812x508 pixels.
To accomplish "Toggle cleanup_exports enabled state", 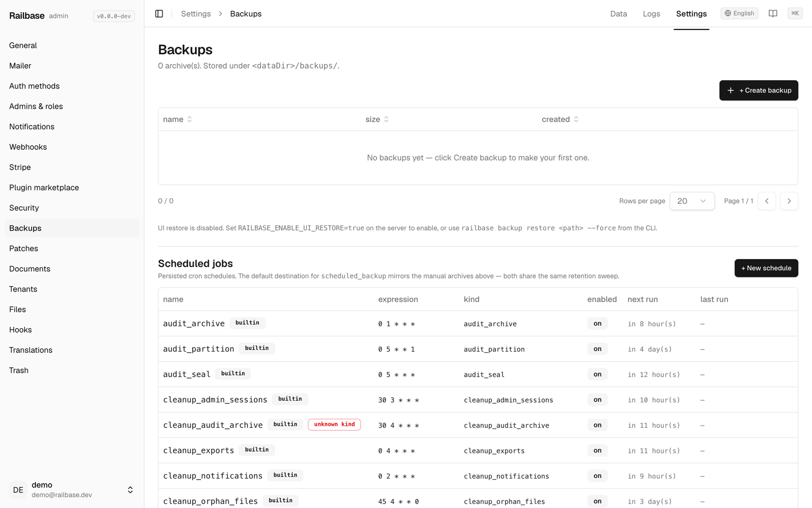I will coord(597,451).
